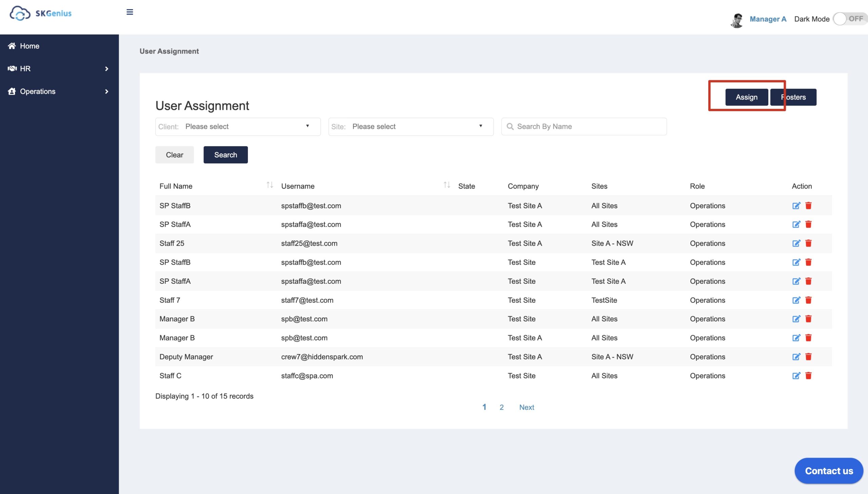Open the Client dropdown

coord(238,126)
